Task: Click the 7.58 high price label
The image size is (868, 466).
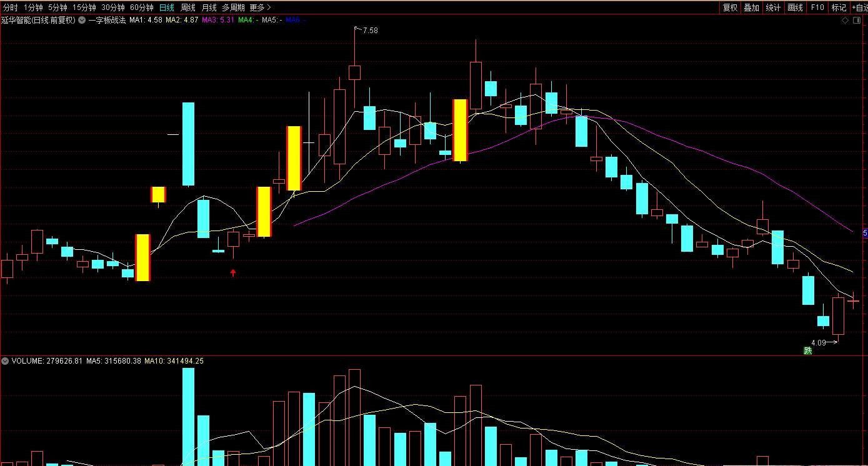Action: (370, 30)
